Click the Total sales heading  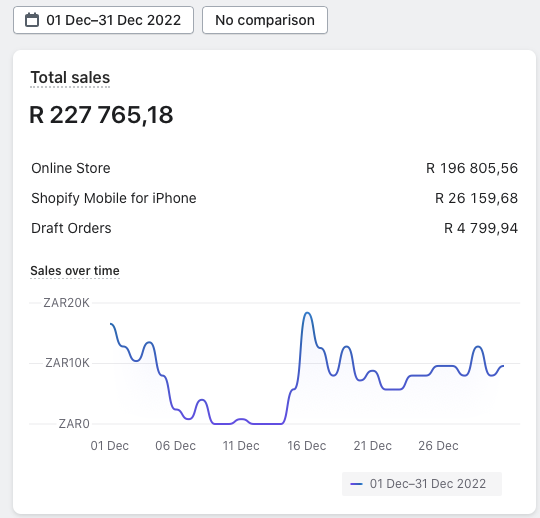click(x=70, y=77)
